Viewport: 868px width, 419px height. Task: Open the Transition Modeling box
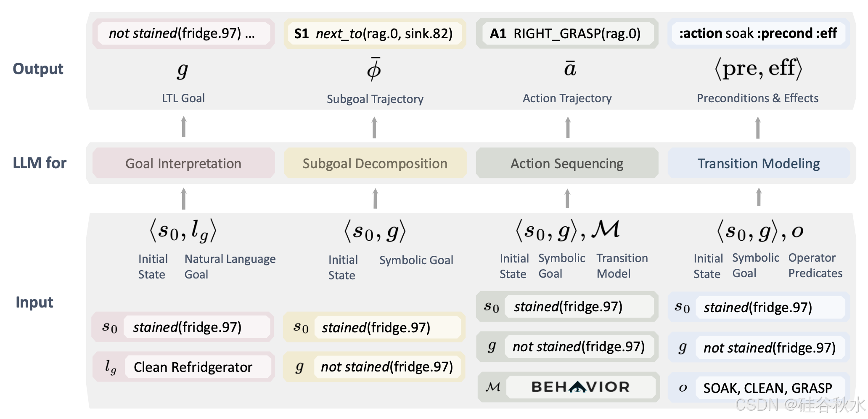759,163
